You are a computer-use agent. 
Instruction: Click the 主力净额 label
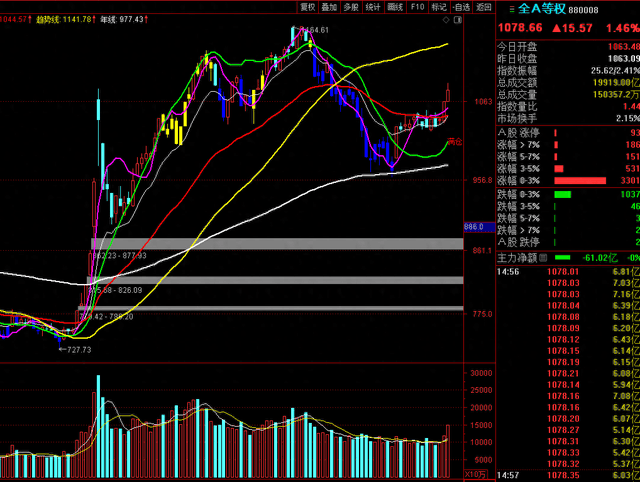517,258
